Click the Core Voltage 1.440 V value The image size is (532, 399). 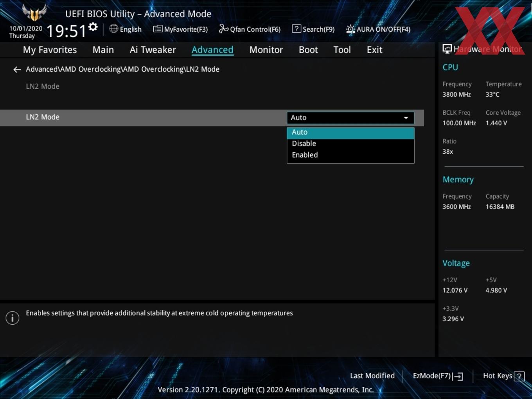(x=496, y=123)
